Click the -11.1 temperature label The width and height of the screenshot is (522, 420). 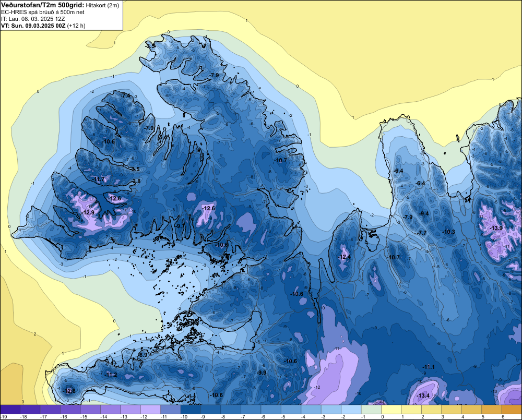(x=429, y=367)
